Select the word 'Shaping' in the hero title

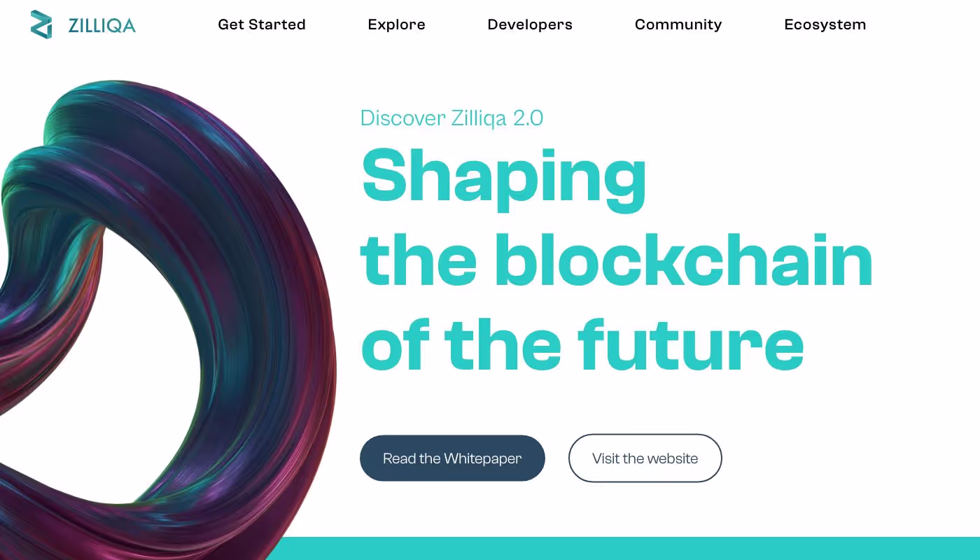pyautogui.click(x=503, y=176)
